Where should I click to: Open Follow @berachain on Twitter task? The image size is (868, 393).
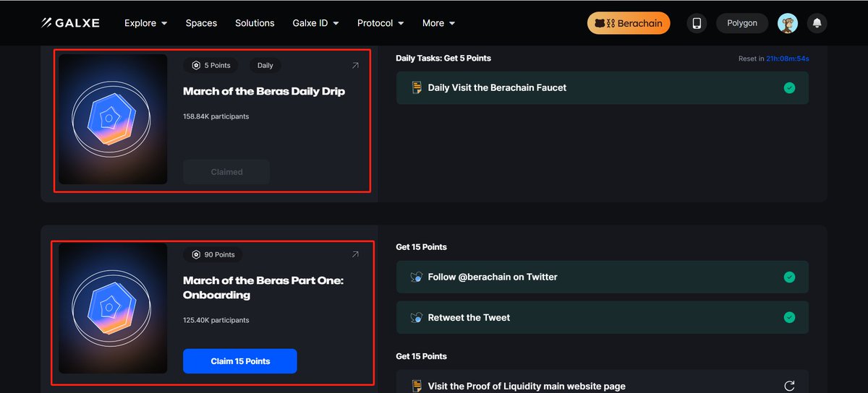point(602,277)
